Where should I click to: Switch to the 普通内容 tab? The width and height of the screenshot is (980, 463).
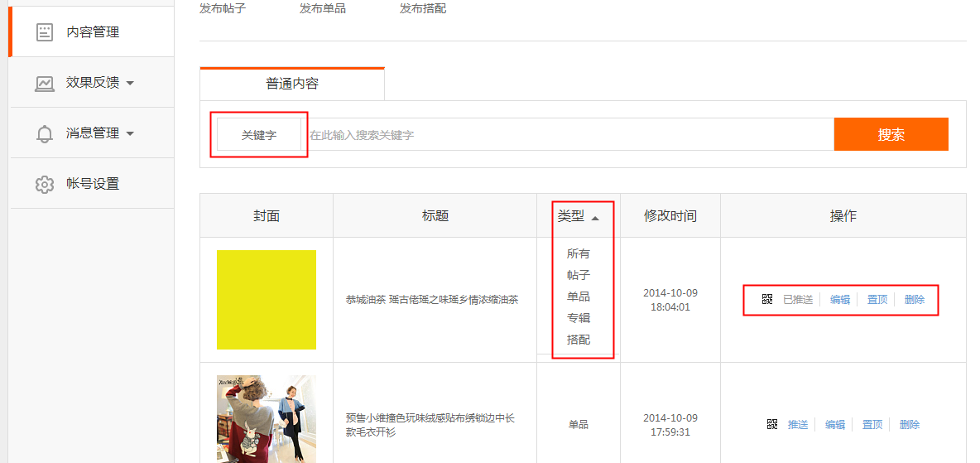pos(292,84)
